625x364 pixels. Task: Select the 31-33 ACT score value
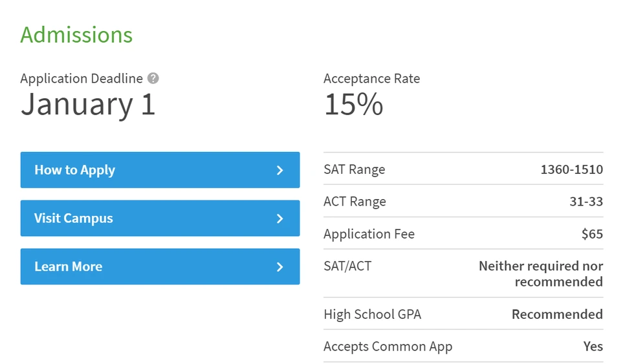[x=586, y=202]
